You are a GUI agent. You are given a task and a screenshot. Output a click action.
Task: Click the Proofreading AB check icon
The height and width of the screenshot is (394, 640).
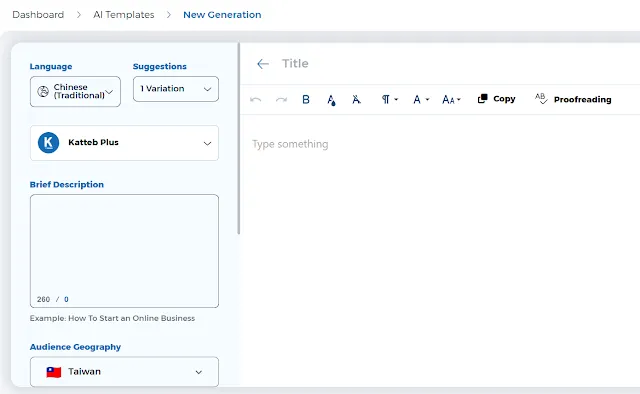pos(541,98)
